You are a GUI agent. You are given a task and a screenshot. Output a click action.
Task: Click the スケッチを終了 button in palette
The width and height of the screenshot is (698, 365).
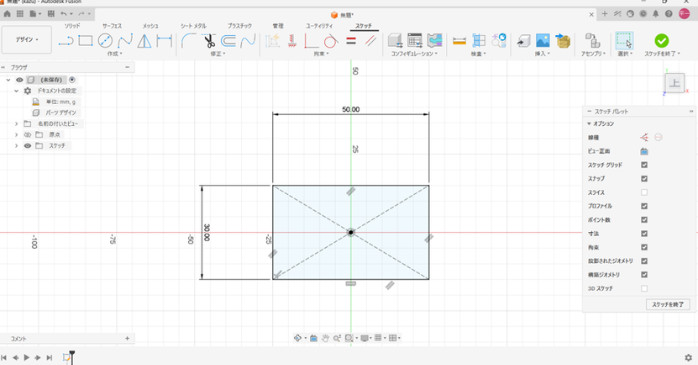pyautogui.click(x=668, y=304)
